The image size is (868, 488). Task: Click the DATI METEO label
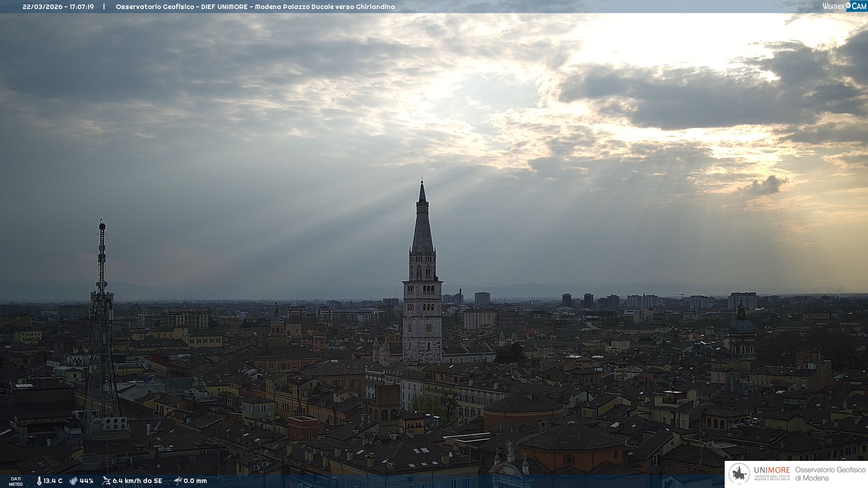(16, 481)
